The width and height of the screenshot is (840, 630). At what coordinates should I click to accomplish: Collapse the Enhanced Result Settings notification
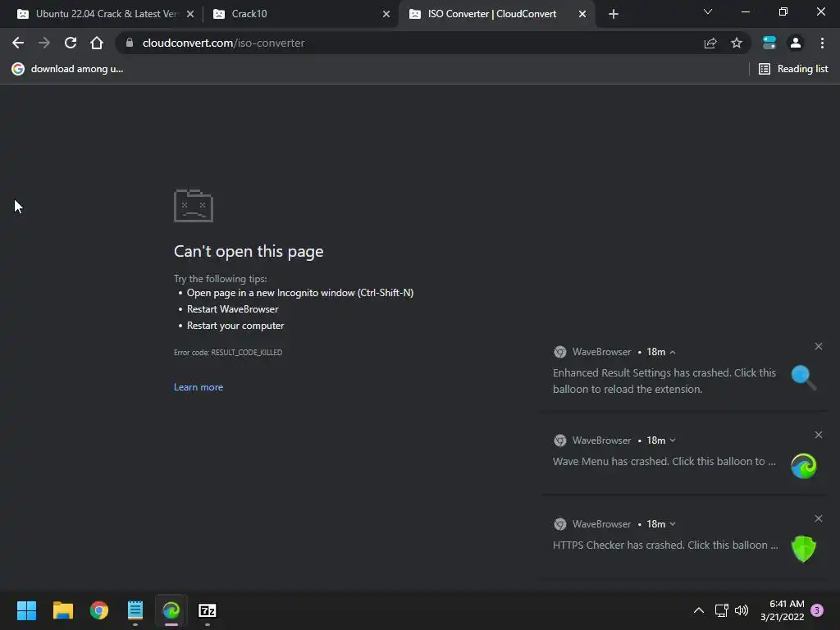point(673,352)
